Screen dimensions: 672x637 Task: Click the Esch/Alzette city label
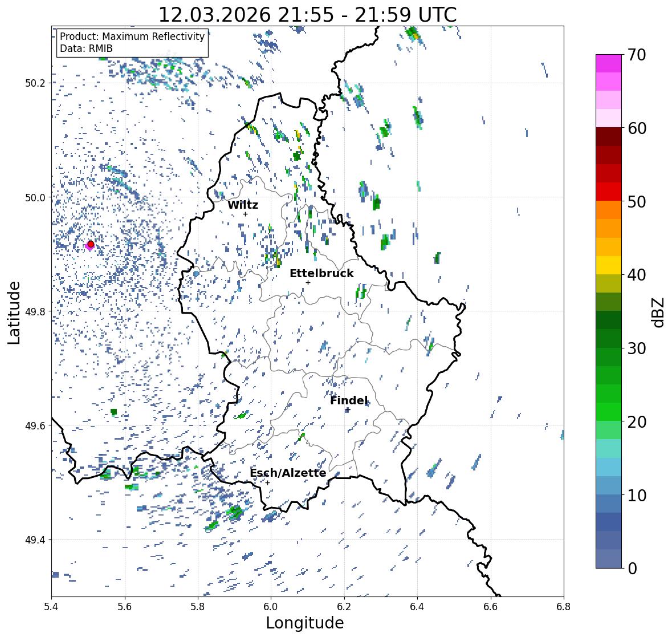tap(288, 473)
